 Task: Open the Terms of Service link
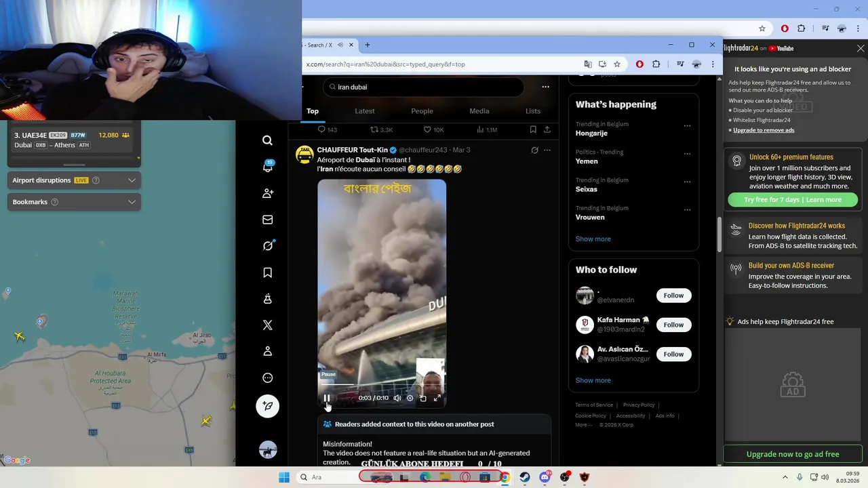[x=594, y=405]
